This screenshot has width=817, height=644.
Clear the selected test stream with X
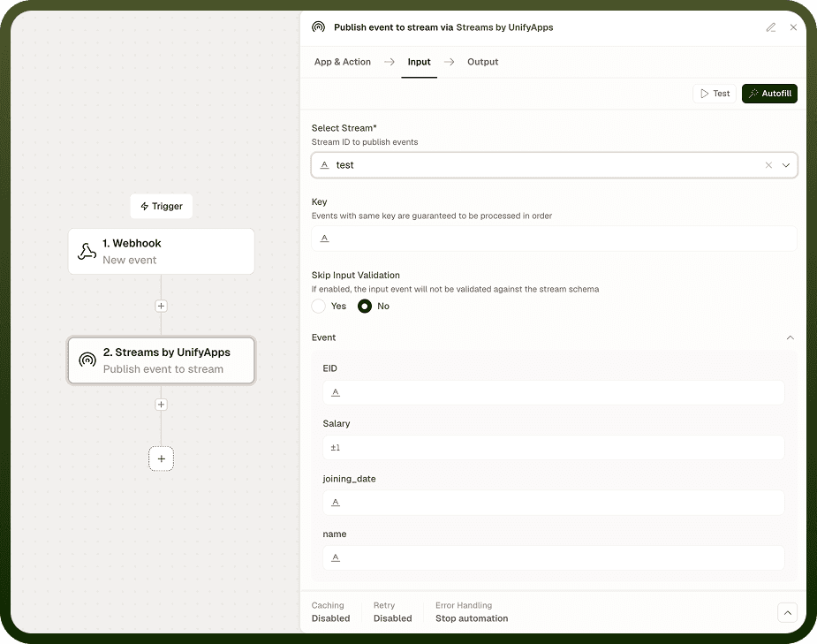(768, 165)
